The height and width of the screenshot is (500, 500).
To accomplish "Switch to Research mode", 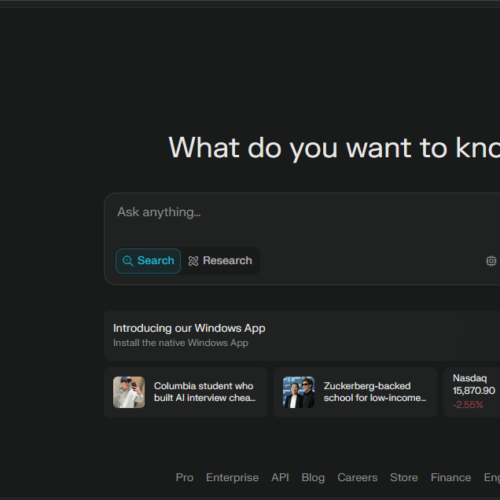I will (x=220, y=261).
